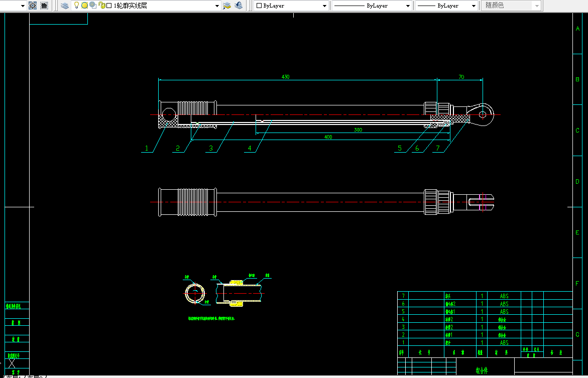Select the 70 dimension text

[x=461, y=76]
